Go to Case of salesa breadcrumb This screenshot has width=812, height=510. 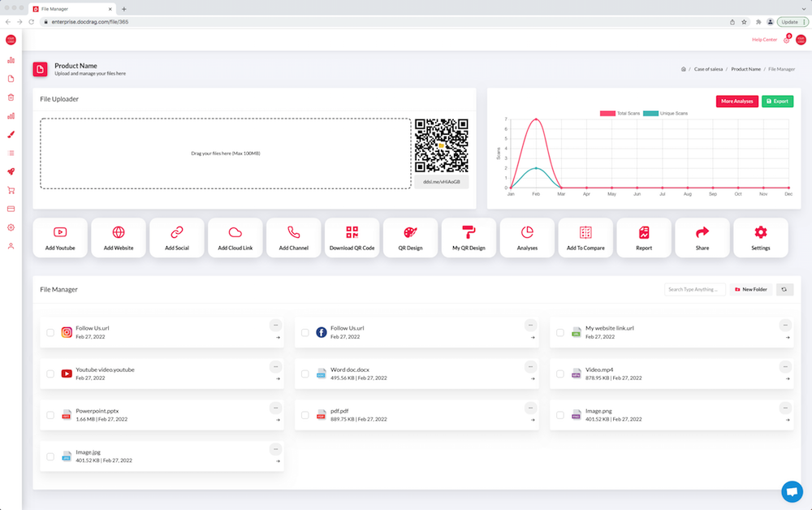tap(708, 69)
